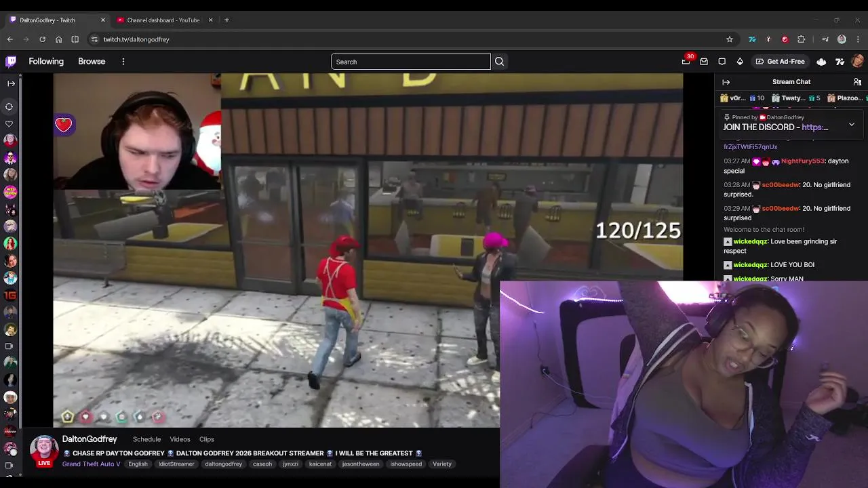
Task: Open the 7TV browser extension icon
Action: [x=752, y=39]
